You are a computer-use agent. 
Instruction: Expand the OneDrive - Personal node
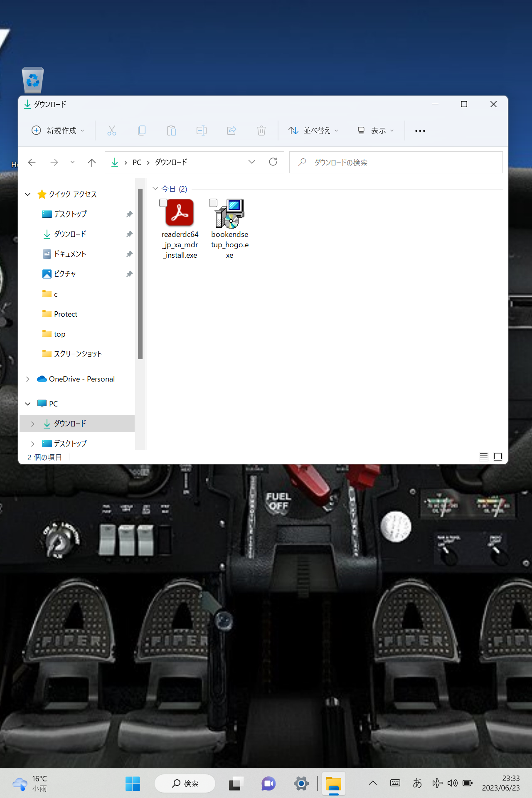click(x=28, y=379)
